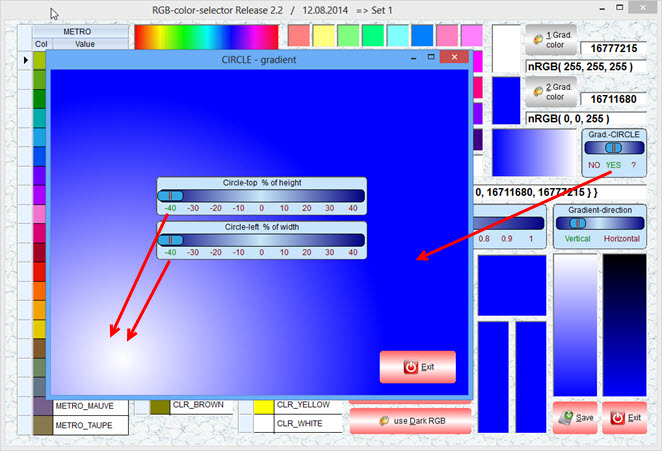Toggle the Gradient-direction switch

(x=600, y=223)
